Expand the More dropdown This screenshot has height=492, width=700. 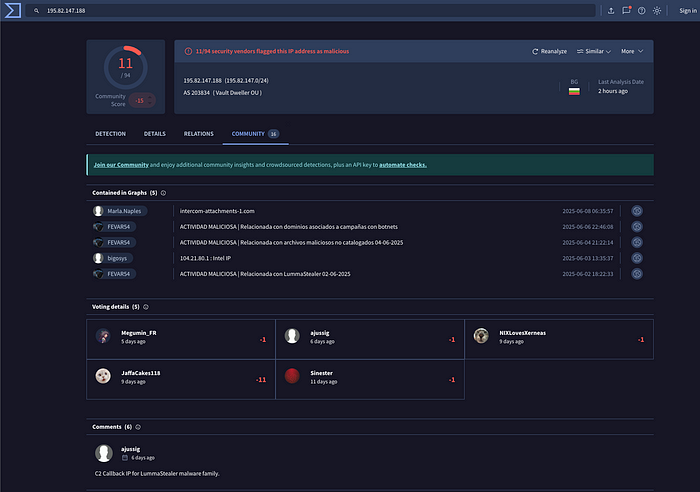coord(632,51)
